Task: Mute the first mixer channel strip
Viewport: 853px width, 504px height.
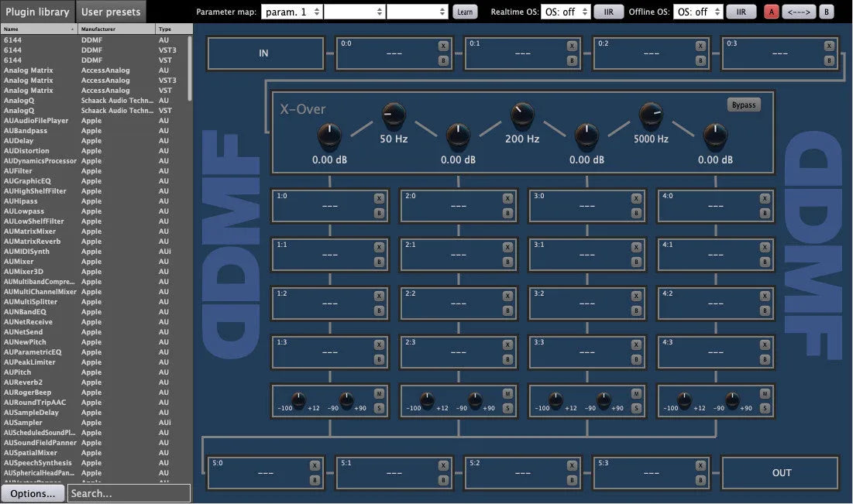Action: [379, 396]
